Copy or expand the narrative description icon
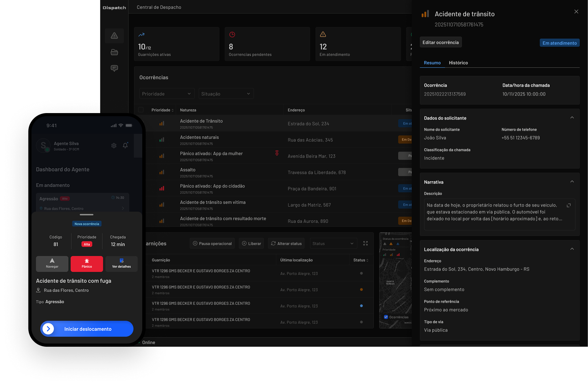 click(x=569, y=205)
